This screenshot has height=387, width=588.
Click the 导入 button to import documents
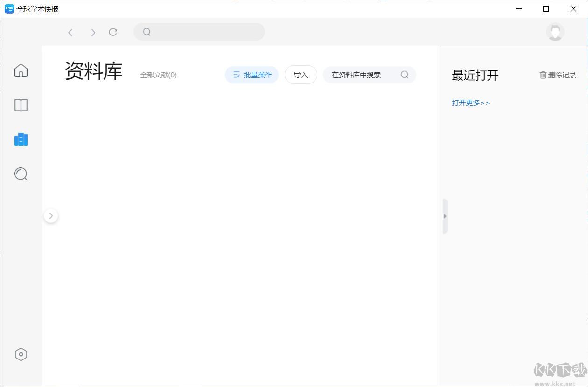(301, 75)
